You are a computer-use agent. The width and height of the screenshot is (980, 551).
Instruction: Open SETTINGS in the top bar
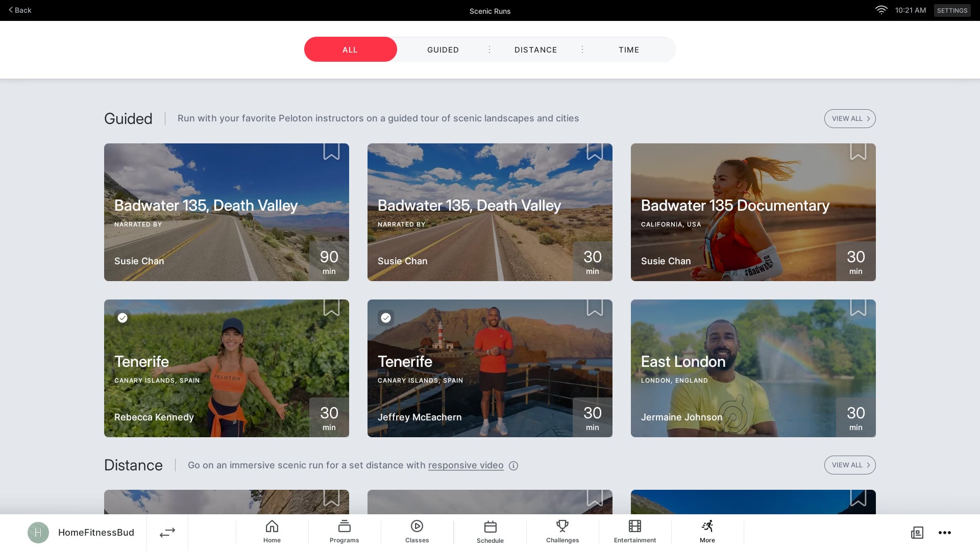[952, 10]
